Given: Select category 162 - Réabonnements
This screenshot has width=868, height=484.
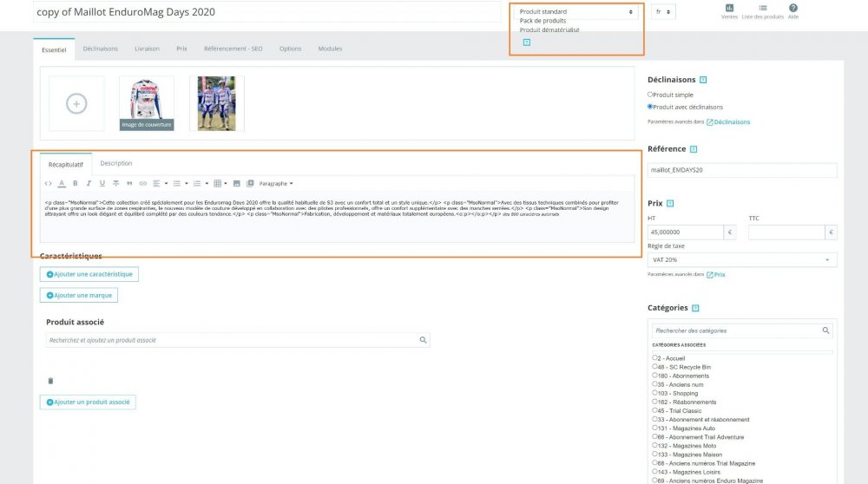Looking at the screenshot, I should [x=654, y=402].
